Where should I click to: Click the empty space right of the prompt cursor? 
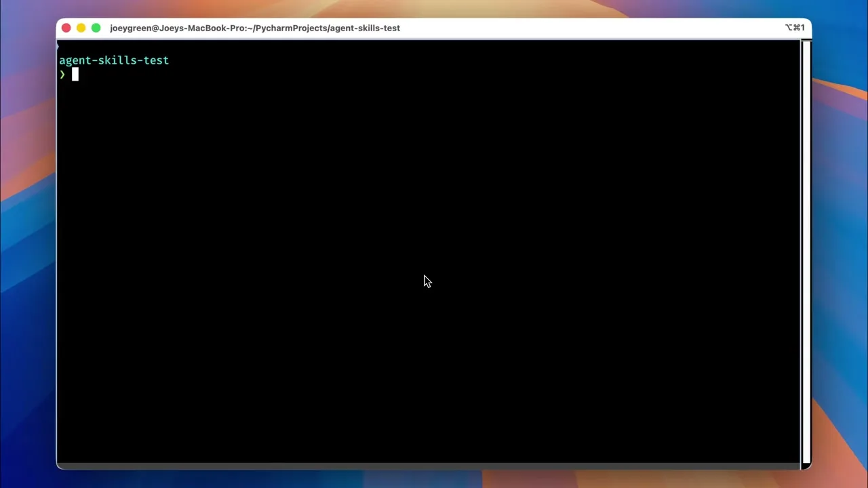point(434,75)
